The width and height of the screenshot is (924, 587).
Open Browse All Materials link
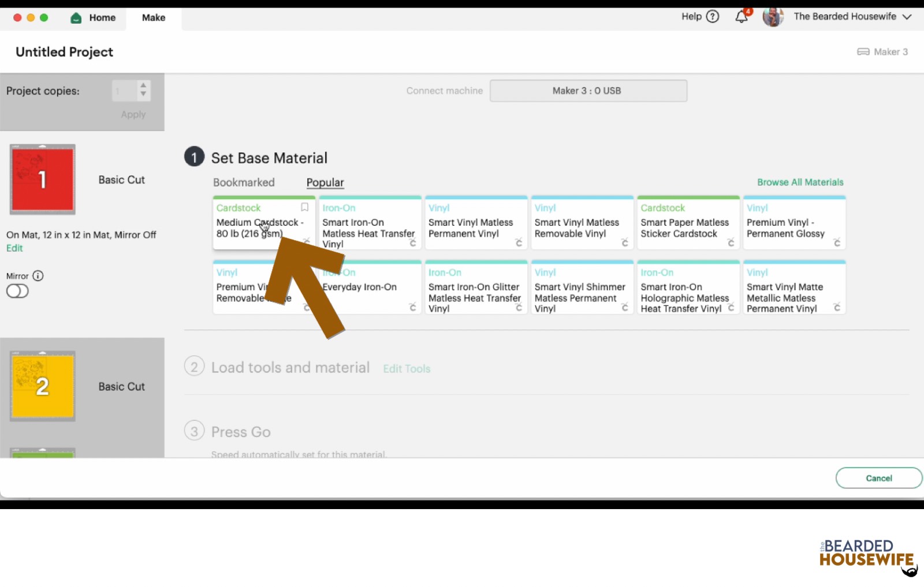tap(800, 182)
